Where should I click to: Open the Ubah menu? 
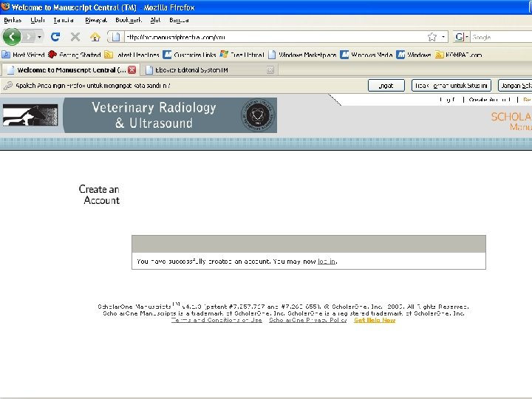[38, 20]
